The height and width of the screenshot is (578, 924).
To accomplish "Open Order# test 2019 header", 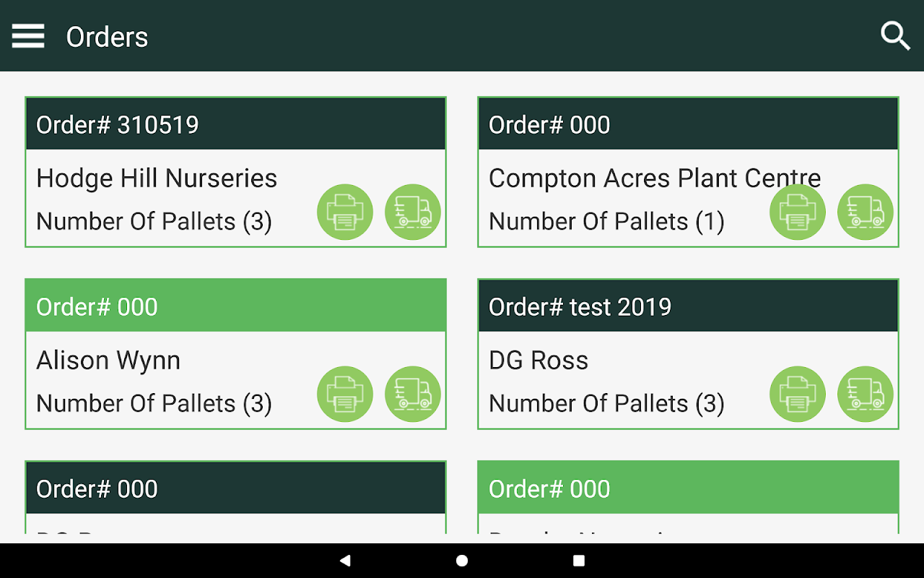I will point(688,306).
